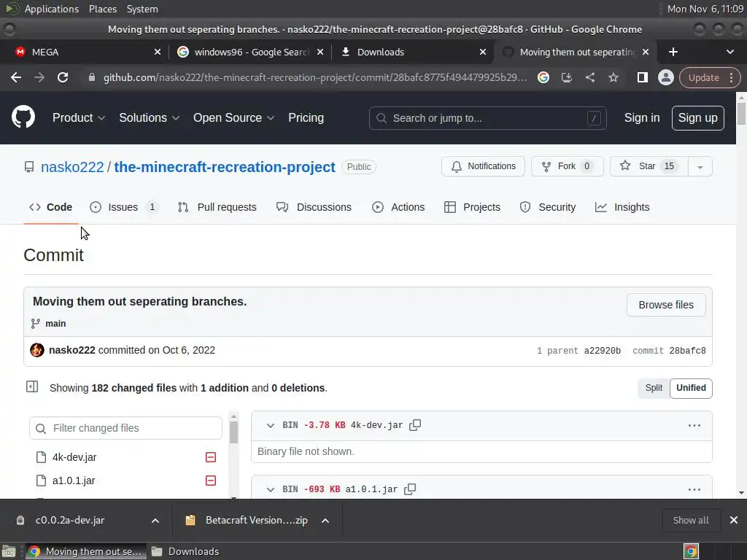Close the downloads bar
This screenshot has height=560, width=747.
[734, 520]
